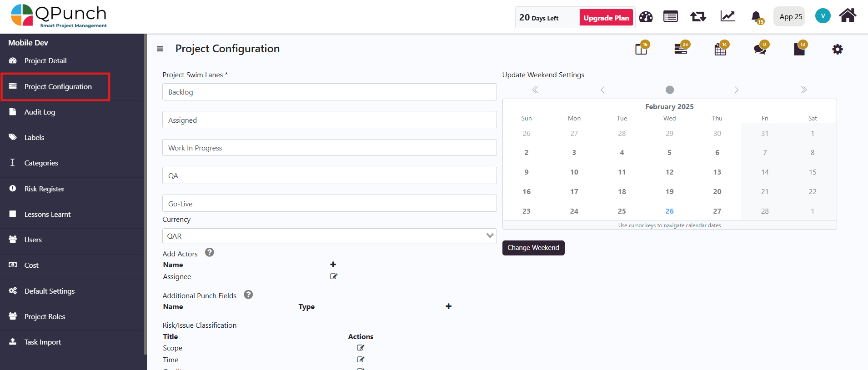
Task: Open the chat comments icon with badge
Action: click(x=760, y=49)
